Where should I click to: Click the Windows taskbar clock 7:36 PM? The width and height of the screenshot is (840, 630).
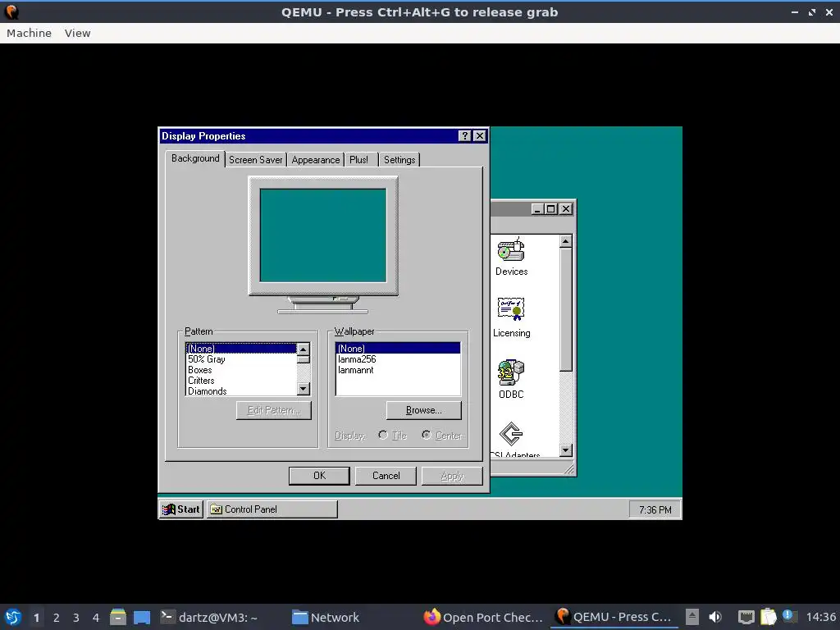(x=655, y=509)
